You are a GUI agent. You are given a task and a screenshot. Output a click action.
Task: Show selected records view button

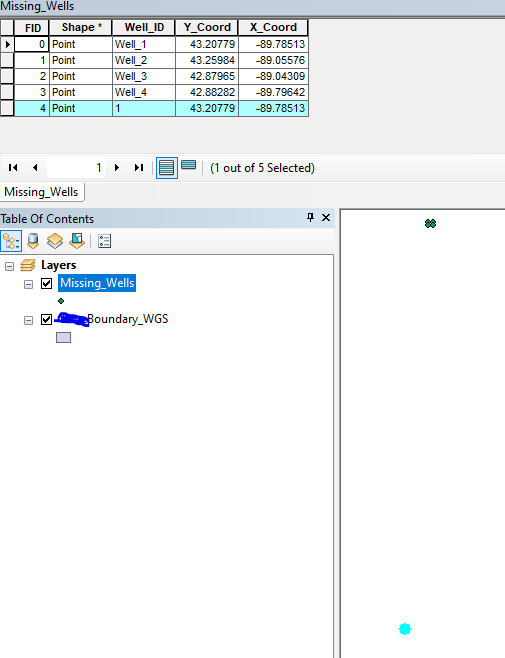pos(188,165)
